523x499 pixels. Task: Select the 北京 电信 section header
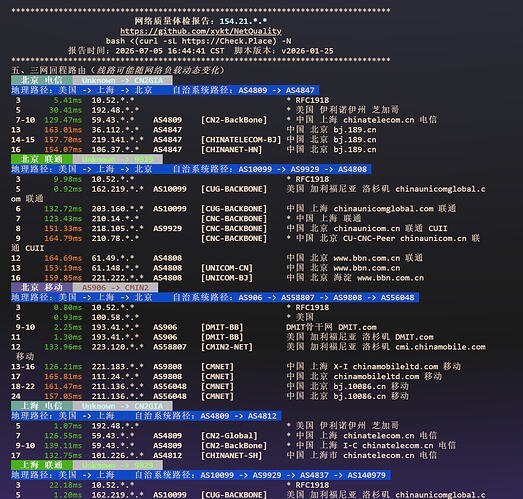point(42,80)
